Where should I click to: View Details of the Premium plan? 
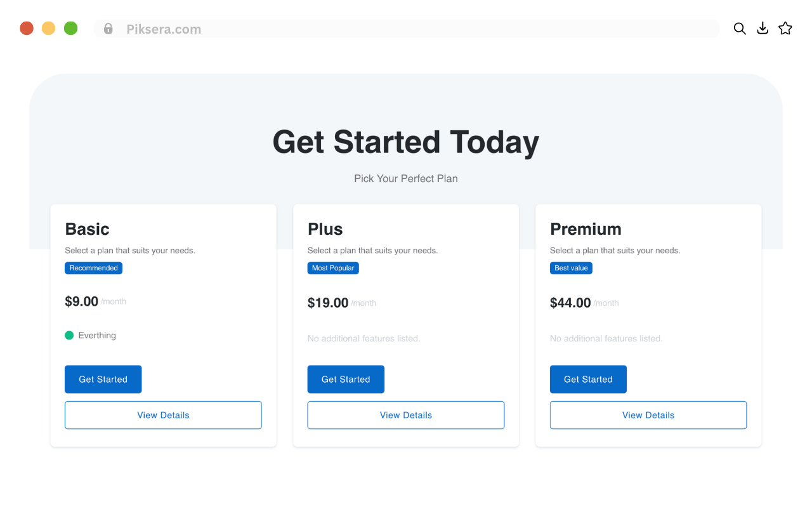point(648,415)
